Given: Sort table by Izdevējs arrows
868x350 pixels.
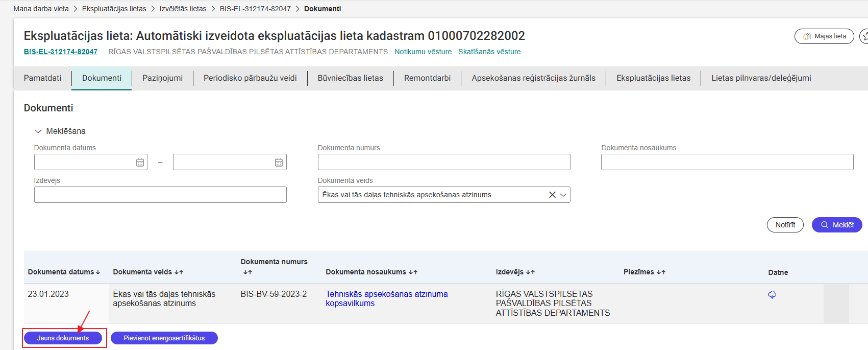Looking at the screenshot, I should point(530,272).
